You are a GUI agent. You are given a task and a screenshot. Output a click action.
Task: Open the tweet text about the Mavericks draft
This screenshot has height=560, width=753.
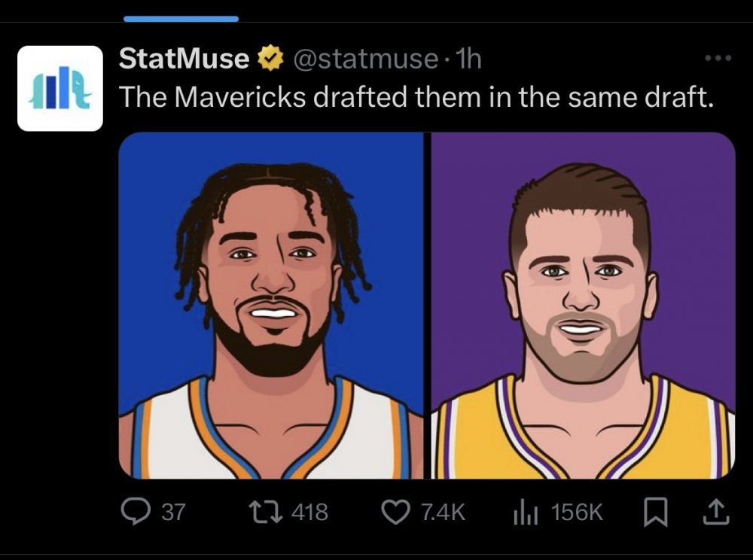pos(416,96)
